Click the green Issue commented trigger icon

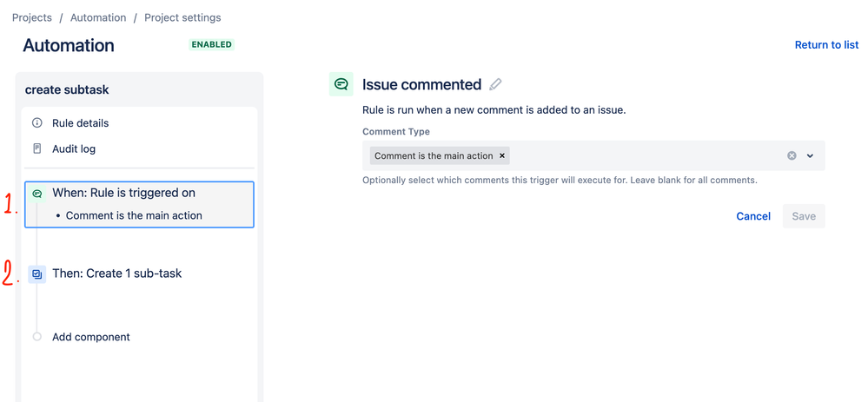[341, 84]
